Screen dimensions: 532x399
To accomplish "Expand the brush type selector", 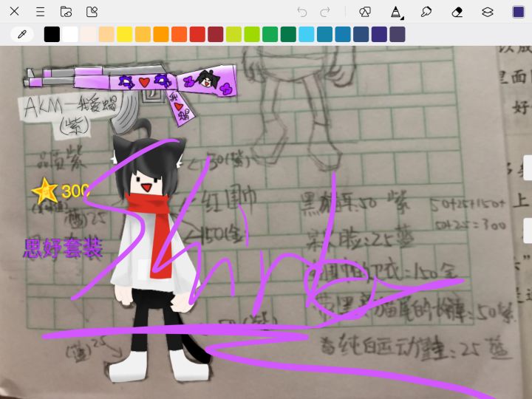I will [x=395, y=13].
